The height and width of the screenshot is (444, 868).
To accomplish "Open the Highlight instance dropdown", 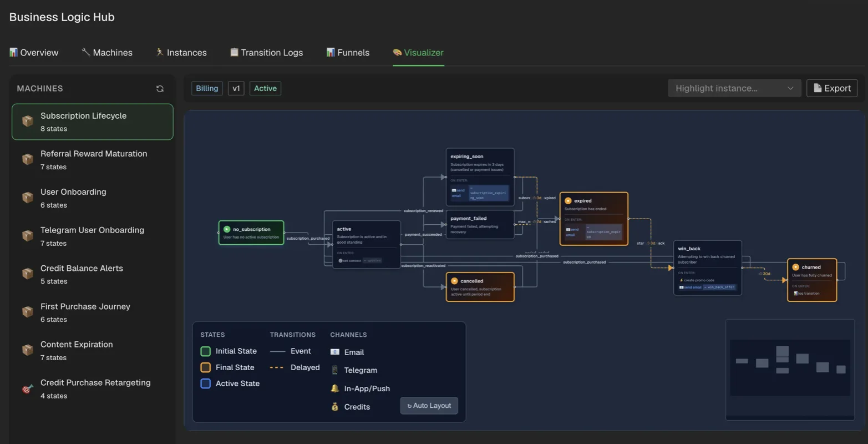I will [x=734, y=88].
